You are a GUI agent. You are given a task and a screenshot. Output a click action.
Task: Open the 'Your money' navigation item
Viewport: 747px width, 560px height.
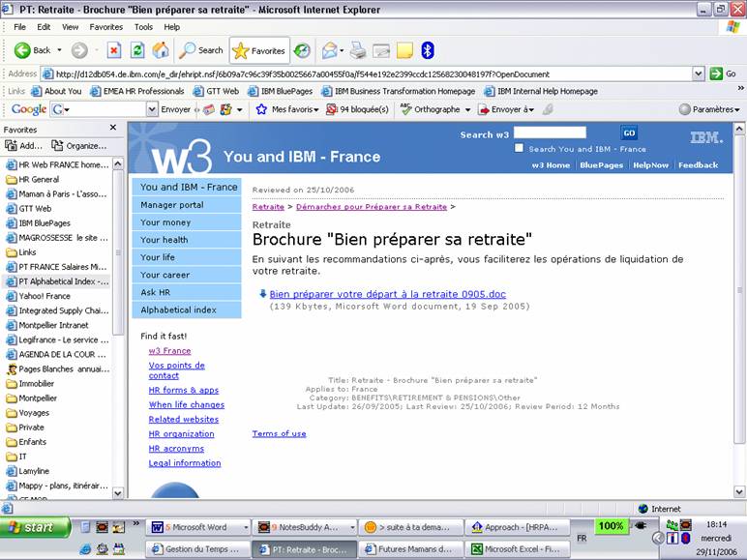click(187, 222)
